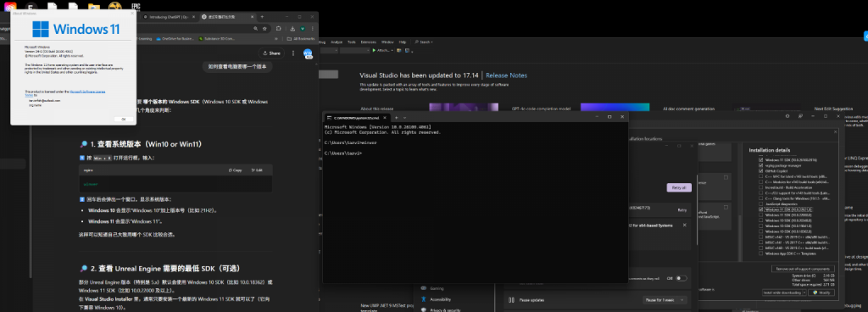Click the Share button in ChatGPT
Image resolution: width=868 pixels, height=312 pixels.
click(x=271, y=53)
